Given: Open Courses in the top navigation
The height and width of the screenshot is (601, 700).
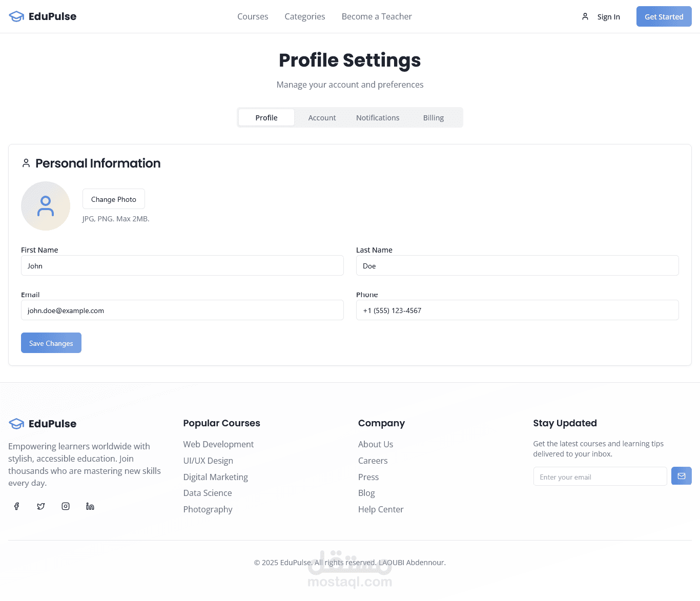Looking at the screenshot, I should tap(253, 16).
